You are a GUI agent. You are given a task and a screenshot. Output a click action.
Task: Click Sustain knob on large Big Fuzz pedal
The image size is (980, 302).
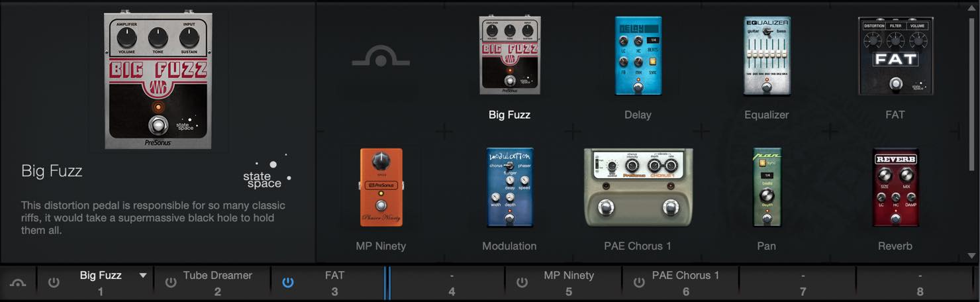point(189,38)
